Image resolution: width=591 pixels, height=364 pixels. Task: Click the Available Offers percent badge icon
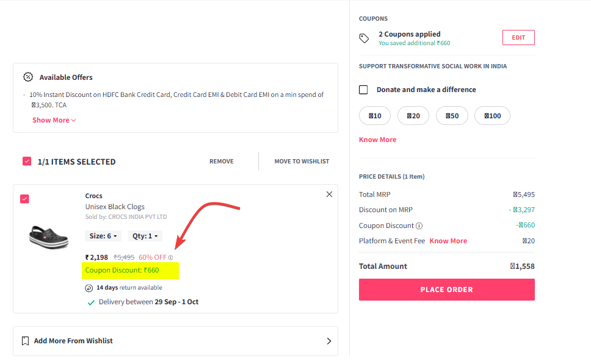[28, 77]
